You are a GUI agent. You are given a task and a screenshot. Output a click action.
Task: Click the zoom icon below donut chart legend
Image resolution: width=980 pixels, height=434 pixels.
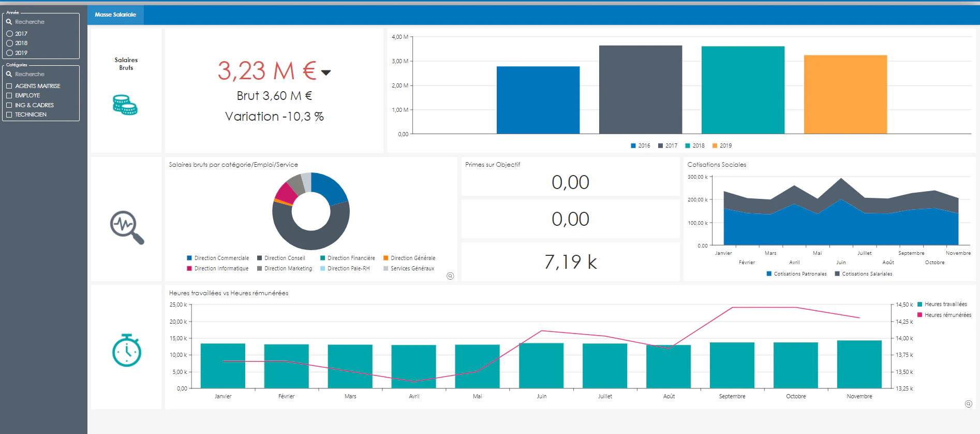point(450,276)
